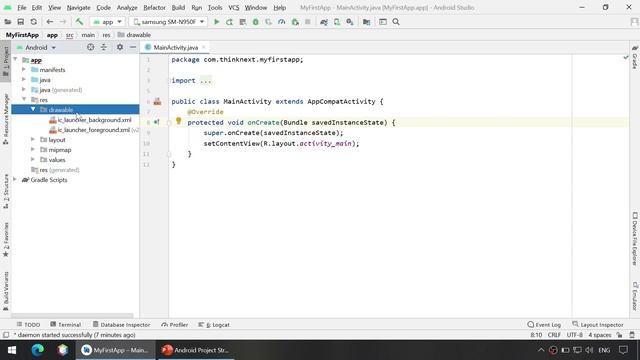The width and height of the screenshot is (640, 360).
Task: Click the Select Opened File target icon
Action: [x=91, y=47]
